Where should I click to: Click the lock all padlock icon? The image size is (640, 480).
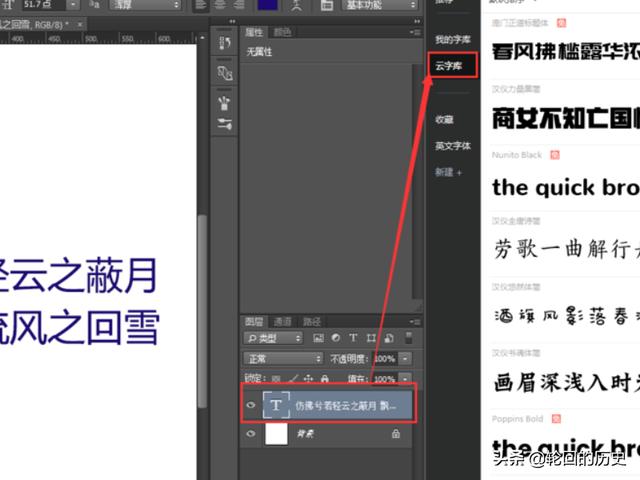323,378
